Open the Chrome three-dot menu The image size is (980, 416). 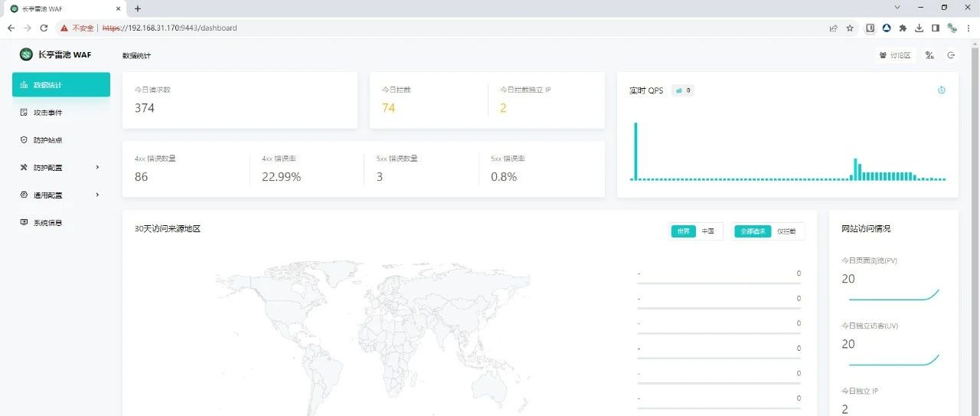[969, 28]
